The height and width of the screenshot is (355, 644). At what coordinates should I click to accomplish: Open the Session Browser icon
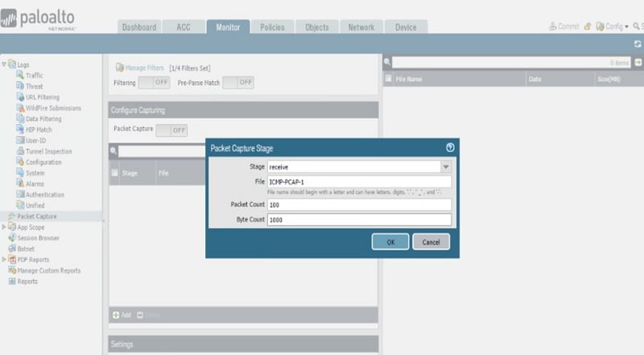(x=12, y=237)
